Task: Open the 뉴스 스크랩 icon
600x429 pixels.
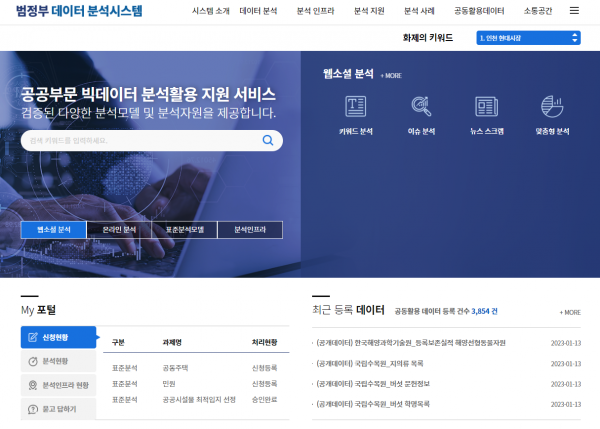Action: (486, 105)
